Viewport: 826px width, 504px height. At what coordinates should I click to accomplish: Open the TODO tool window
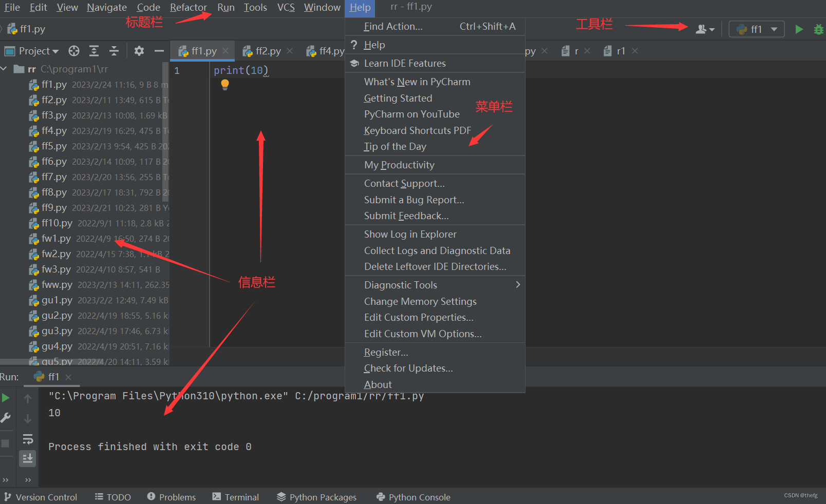113,497
